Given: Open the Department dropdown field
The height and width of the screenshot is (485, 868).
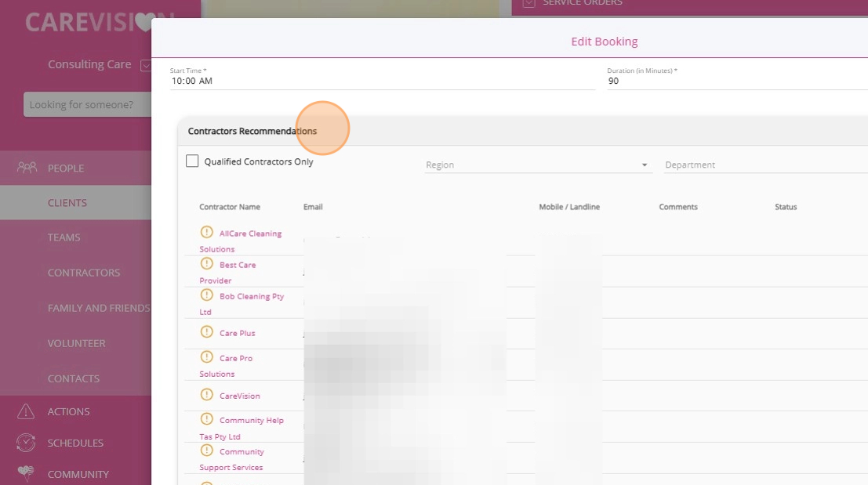Looking at the screenshot, I should click(x=764, y=165).
